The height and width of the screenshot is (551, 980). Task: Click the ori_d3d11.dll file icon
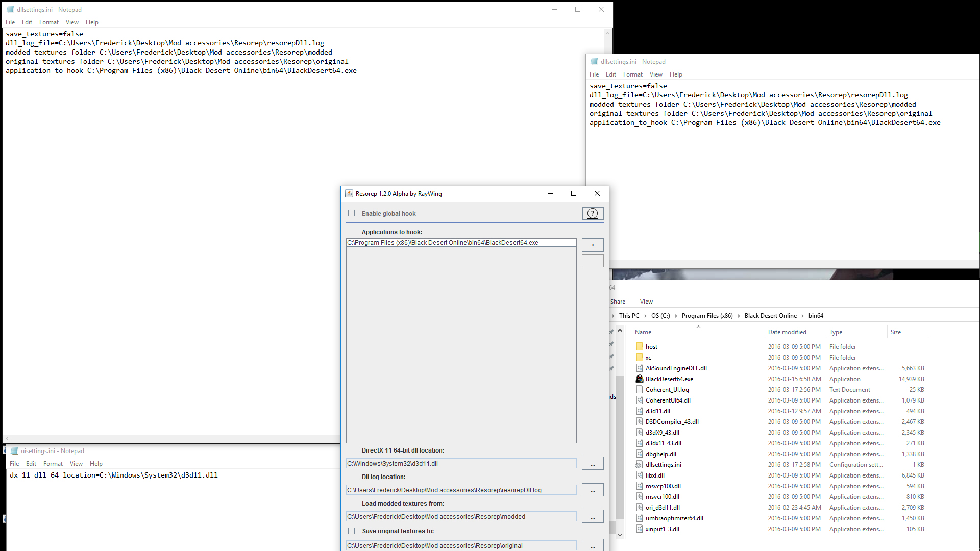(x=640, y=508)
